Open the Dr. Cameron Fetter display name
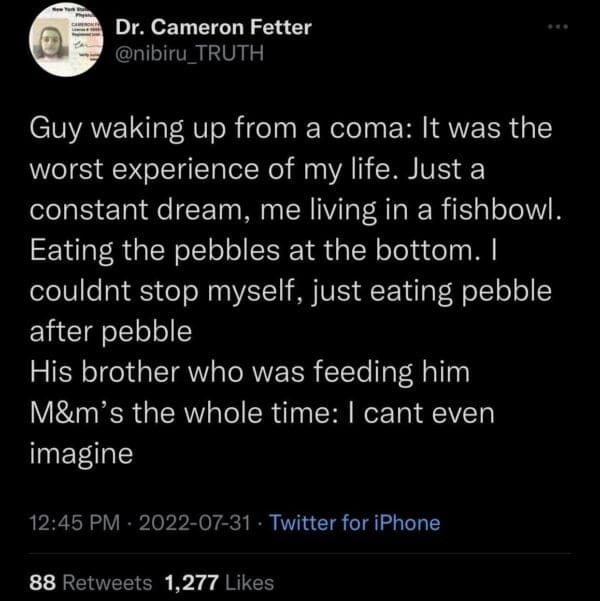The image size is (600, 601). [213, 27]
